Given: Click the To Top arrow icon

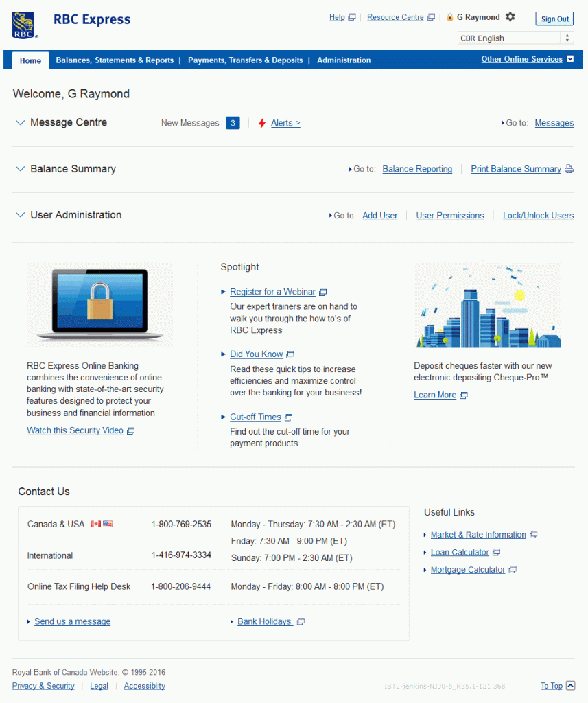Looking at the screenshot, I should click(x=571, y=685).
